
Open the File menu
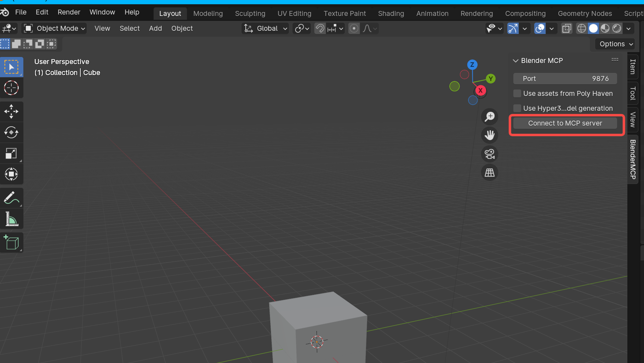coord(21,12)
